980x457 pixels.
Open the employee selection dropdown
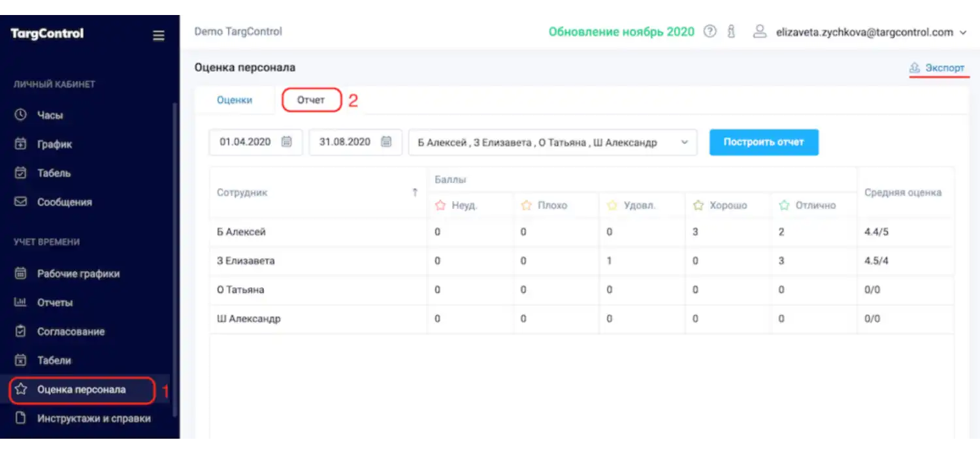point(683,142)
